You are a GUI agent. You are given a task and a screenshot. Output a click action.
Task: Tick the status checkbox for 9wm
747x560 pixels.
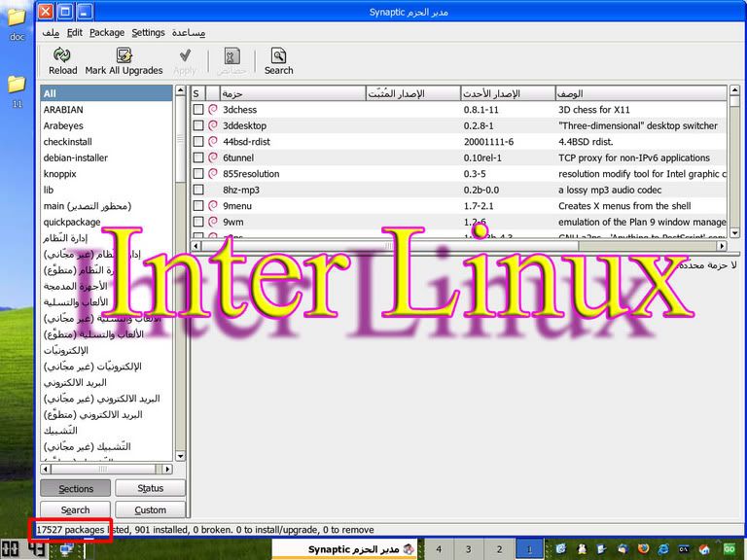point(198,222)
